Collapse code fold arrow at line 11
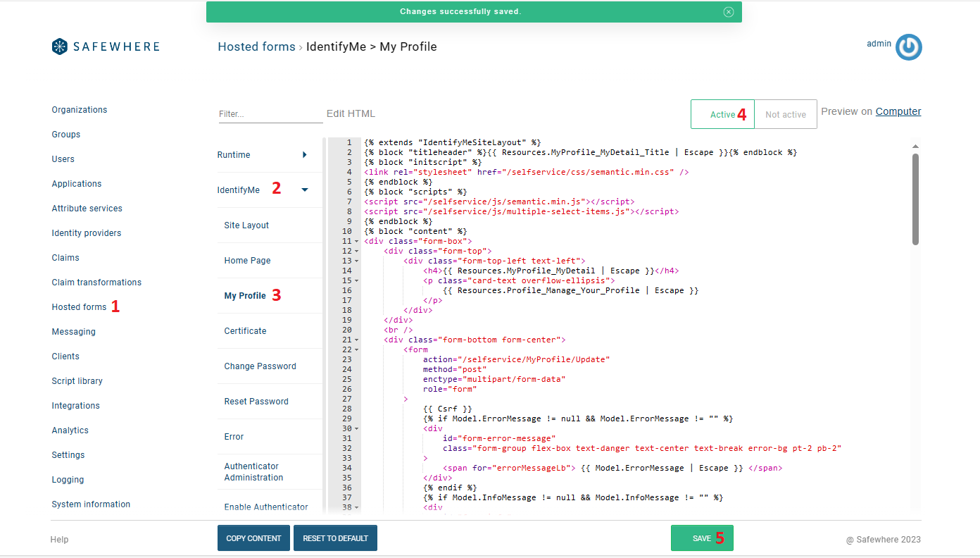 (357, 242)
